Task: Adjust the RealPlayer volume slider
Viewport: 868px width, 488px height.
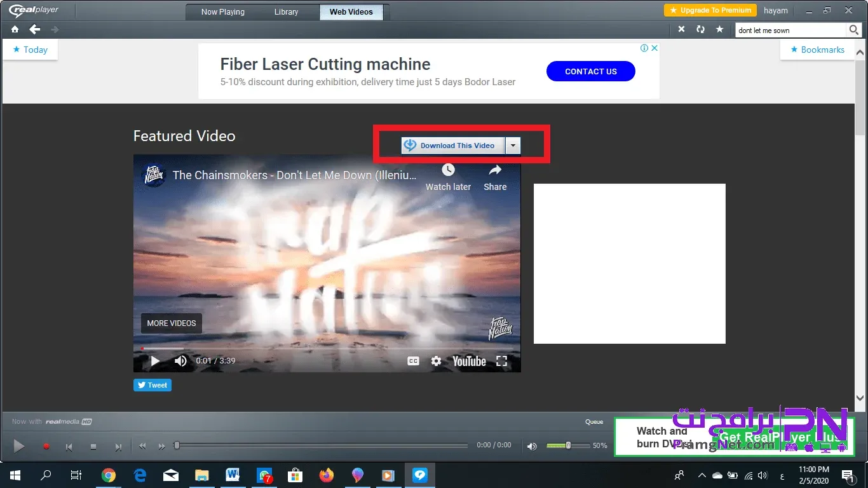Action: click(x=567, y=445)
